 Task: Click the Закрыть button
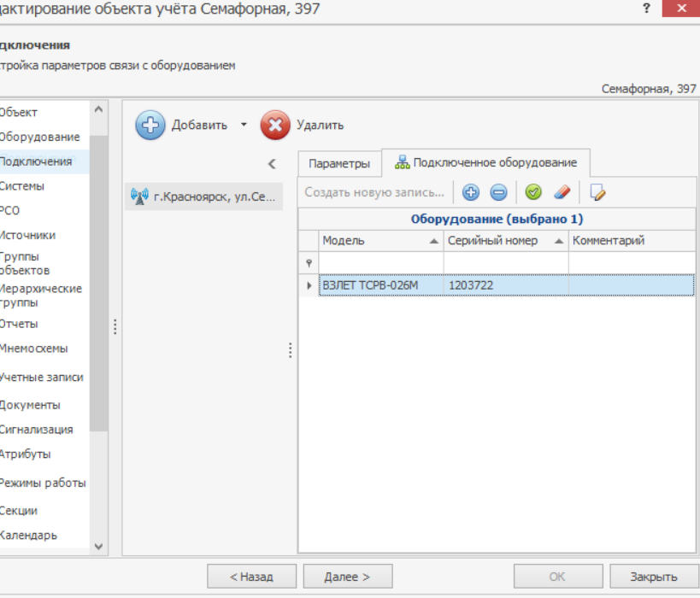coord(654,577)
